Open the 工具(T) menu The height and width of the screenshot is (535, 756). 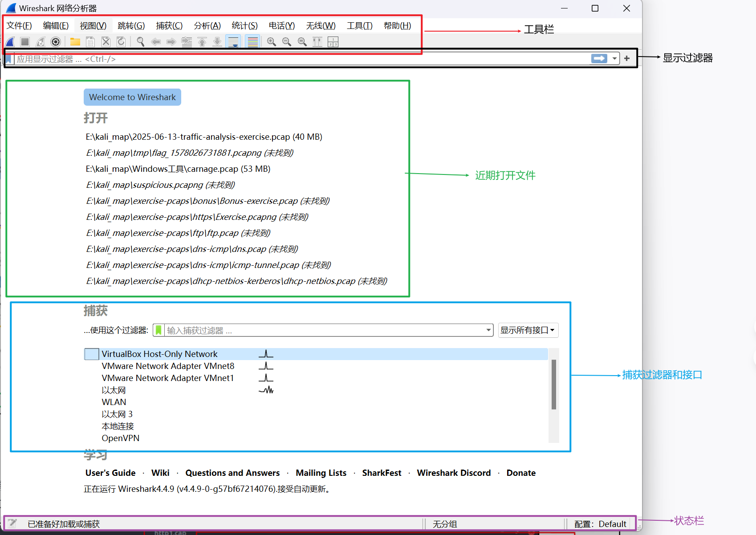click(360, 26)
